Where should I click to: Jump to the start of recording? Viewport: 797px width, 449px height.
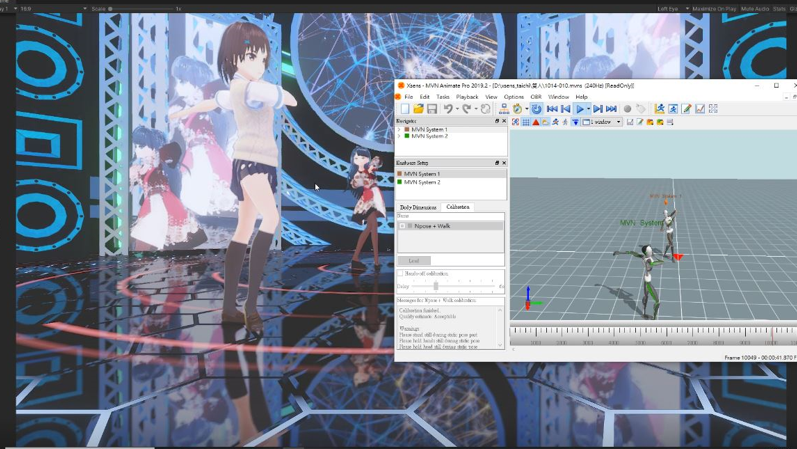[x=552, y=109]
